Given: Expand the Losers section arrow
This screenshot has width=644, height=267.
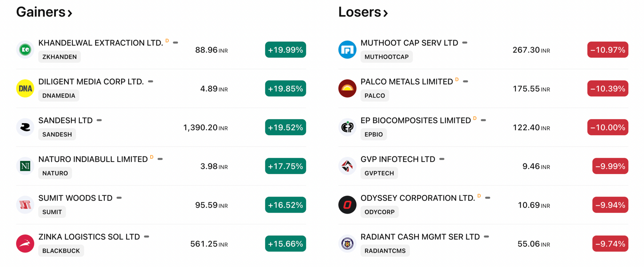Looking at the screenshot, I should click(x=385, y=13).
